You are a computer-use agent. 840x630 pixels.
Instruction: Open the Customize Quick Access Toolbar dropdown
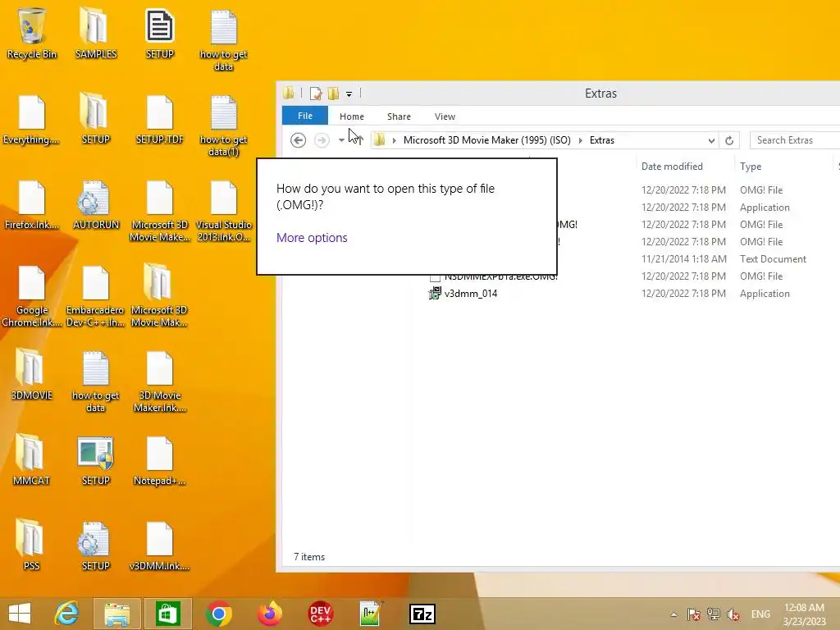click(x=349, y=94)
